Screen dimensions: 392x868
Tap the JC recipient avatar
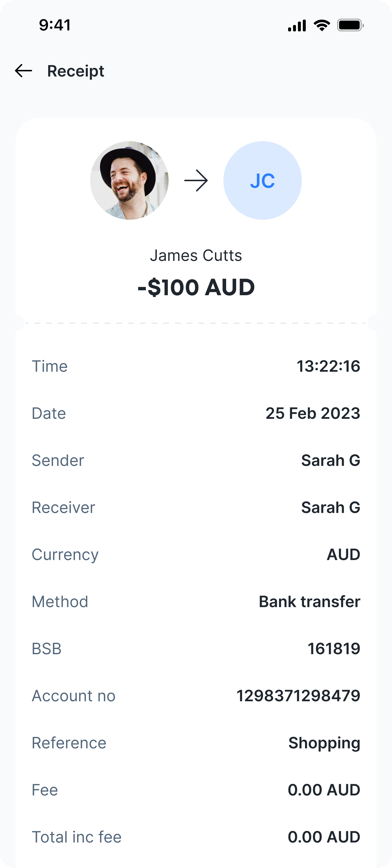click(x=262, y=181)
